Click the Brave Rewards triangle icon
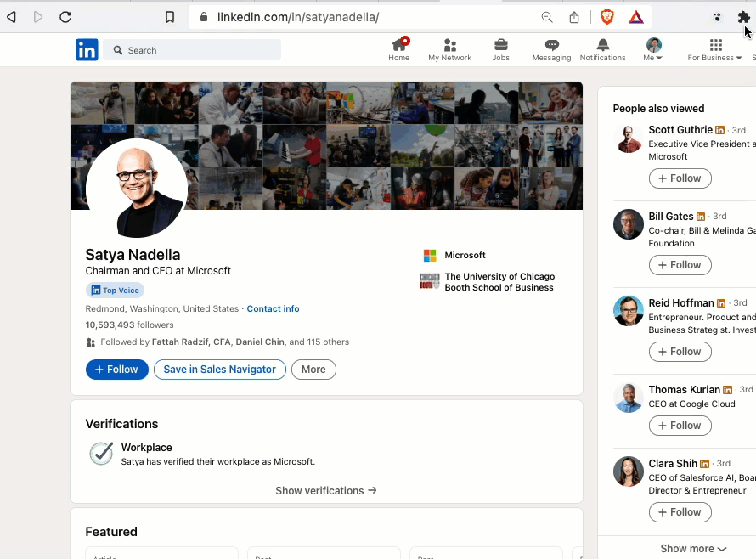Screen dimensions: 756x559 coord(636,17)
